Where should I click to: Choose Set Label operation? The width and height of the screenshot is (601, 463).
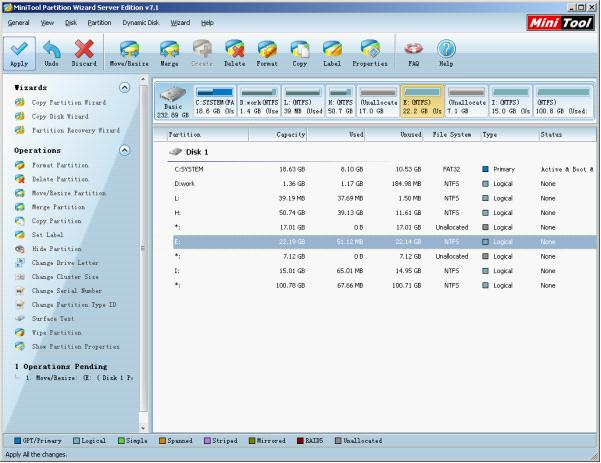point(39,235)
